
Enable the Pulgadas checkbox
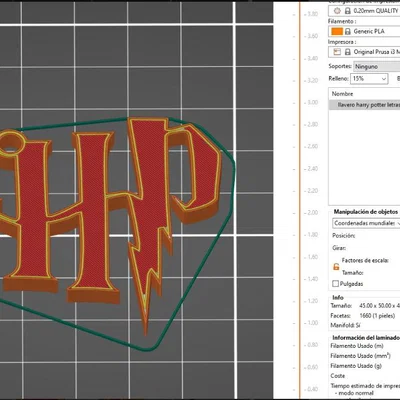coord(336,284)
